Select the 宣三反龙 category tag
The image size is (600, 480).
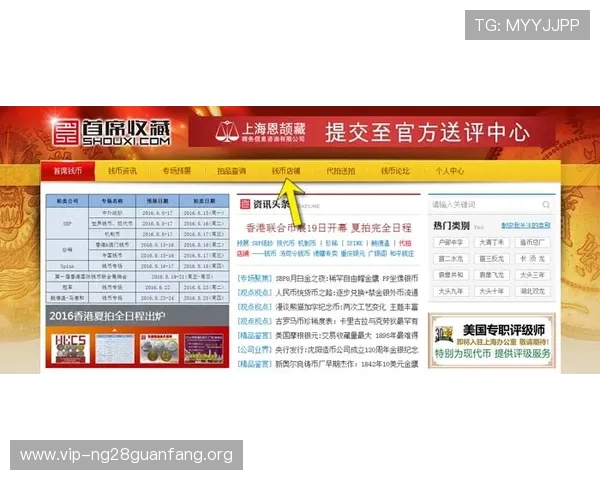tap(492, 259)
